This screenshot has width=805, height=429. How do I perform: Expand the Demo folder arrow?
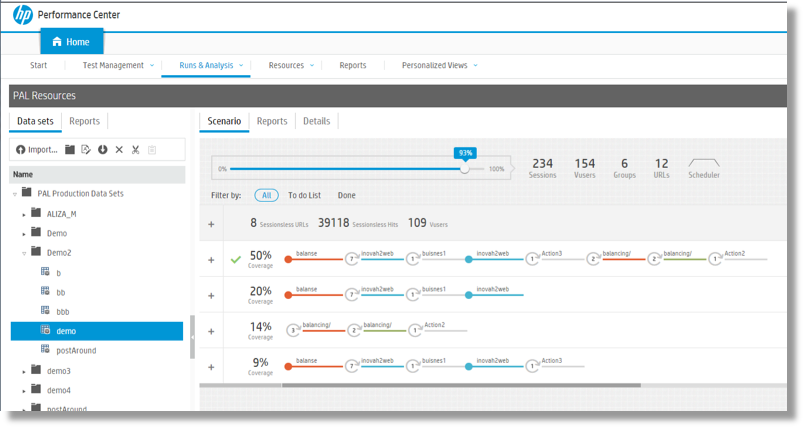tap(24, 234)
